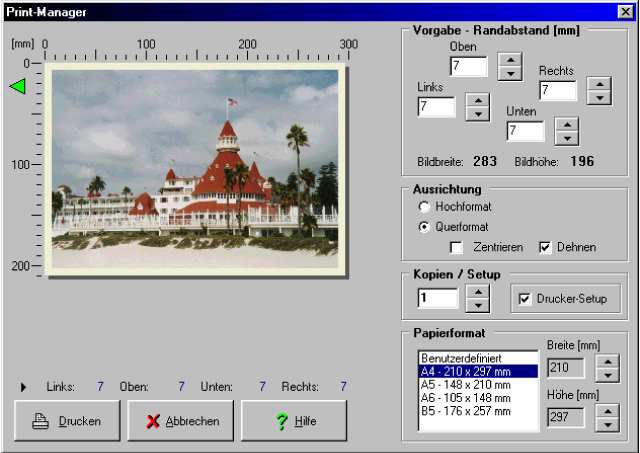
Task: Decrease the Höhe paper height value
Action: (x=606, y=423)
